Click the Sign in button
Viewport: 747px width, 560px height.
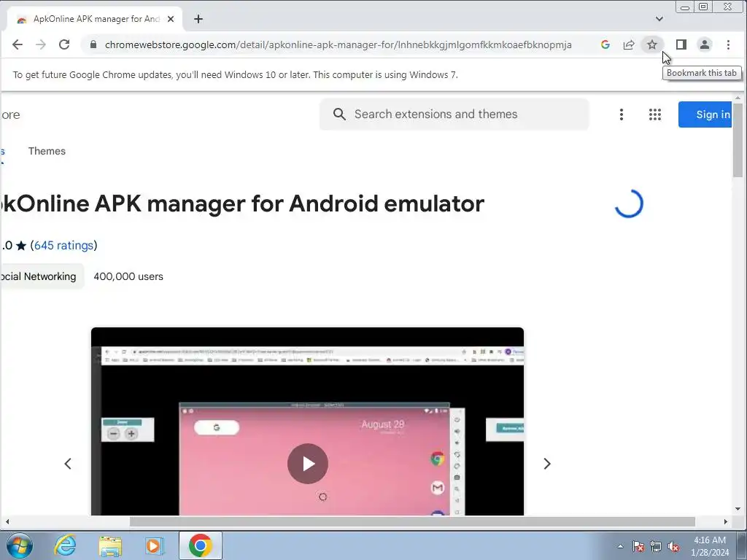[705, 114]
